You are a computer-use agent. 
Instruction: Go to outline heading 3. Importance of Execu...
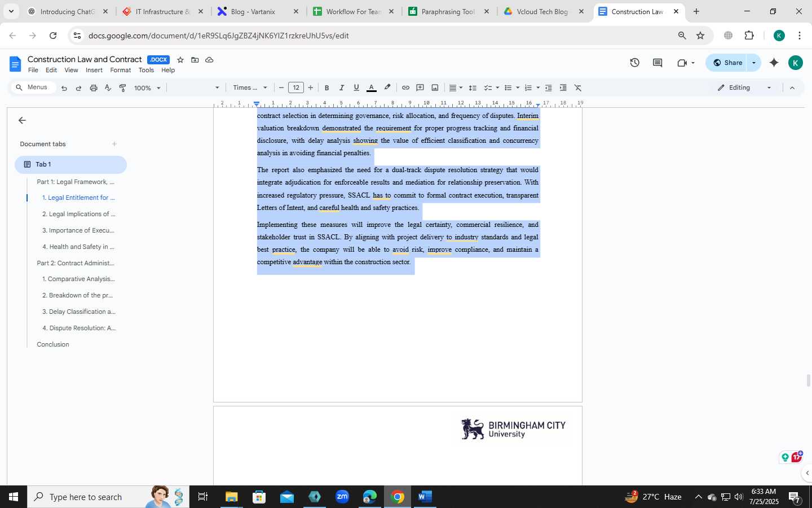pyautogui.click(x=78, y=230)
